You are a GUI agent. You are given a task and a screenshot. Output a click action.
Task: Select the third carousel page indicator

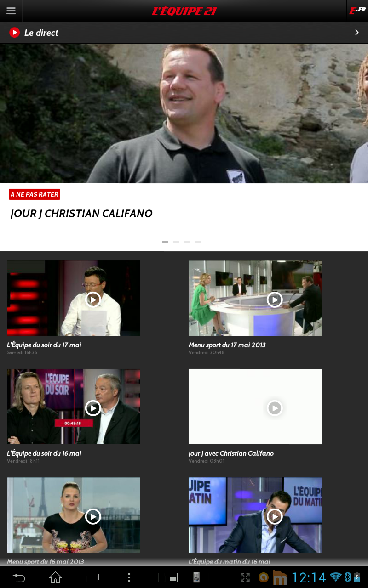tap(187, 242)
